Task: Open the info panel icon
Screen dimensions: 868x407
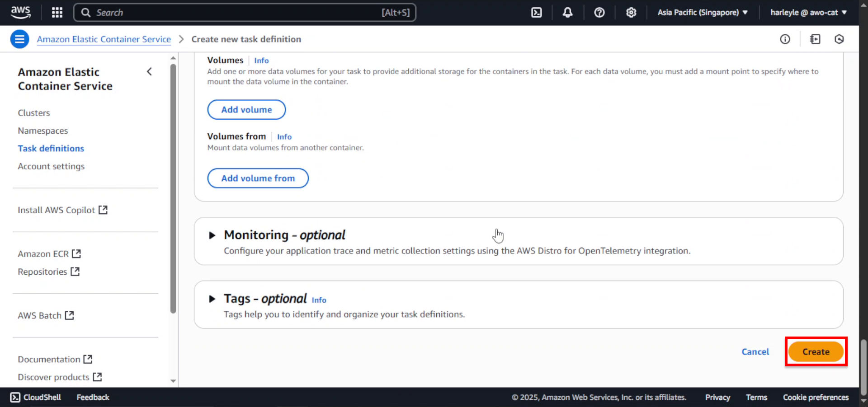Action: tap(785, 39)
